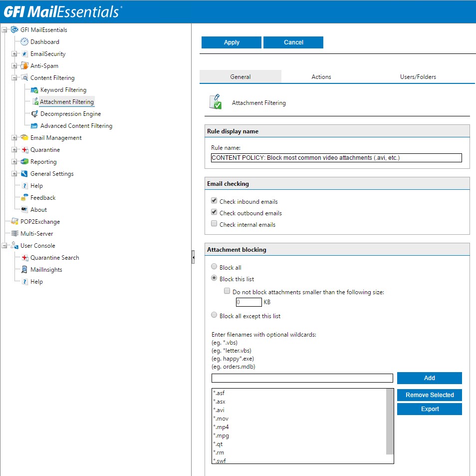Click the Apply button
The width and height of the screenshot is (476, 476).
point(232,42)
